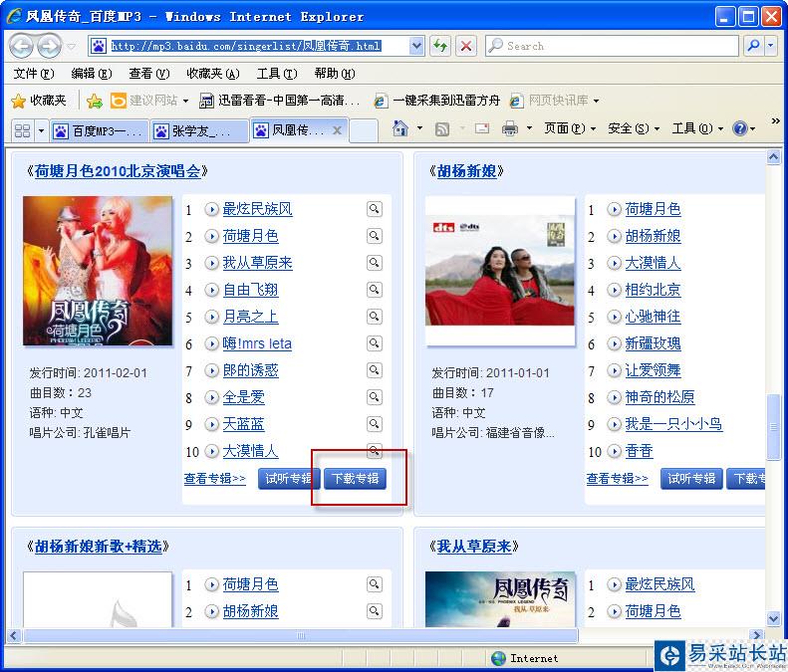Open the Favorites star button

39,101
